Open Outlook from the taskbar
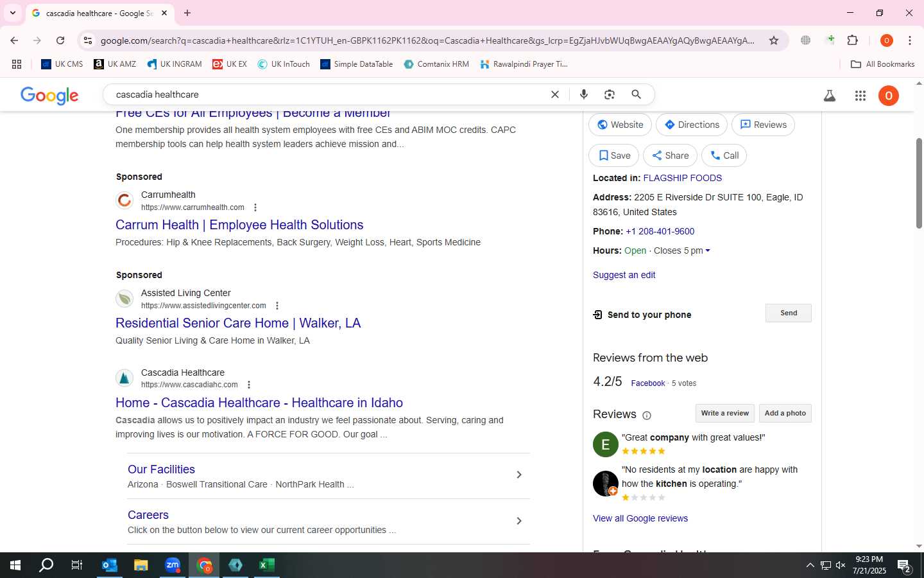This screenshot has width=924, height=578. coord(110,565)
